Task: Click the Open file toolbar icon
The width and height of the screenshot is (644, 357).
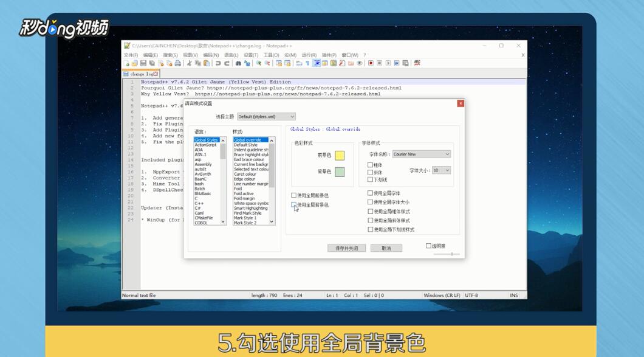Action: [134, 63]
